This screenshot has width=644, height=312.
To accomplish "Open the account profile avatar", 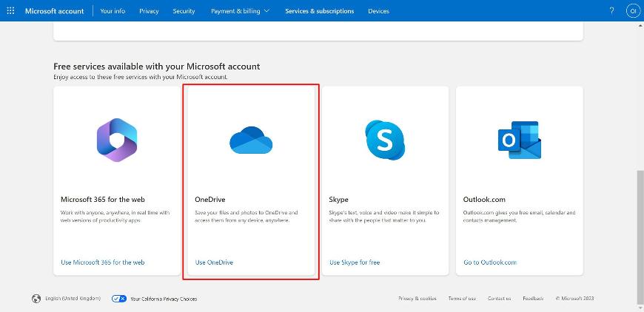I will tap(632, 11).
